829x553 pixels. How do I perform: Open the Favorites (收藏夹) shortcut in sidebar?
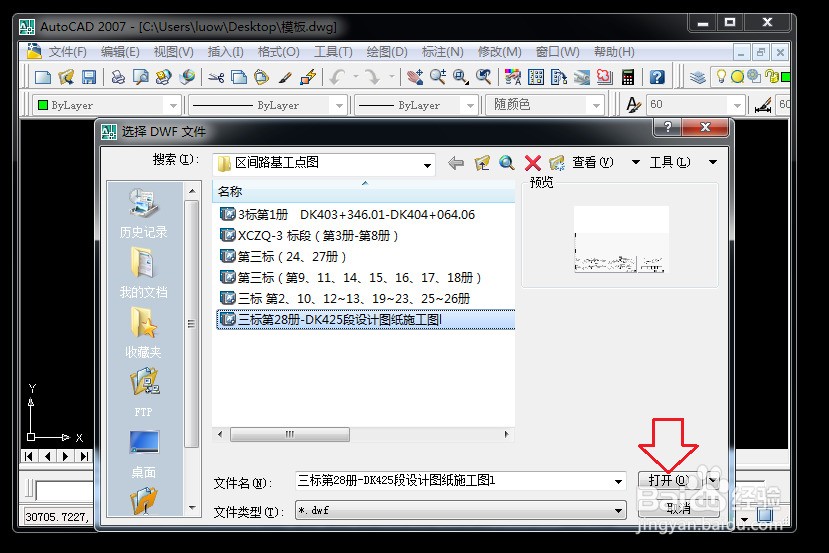[x=143, y=332]
